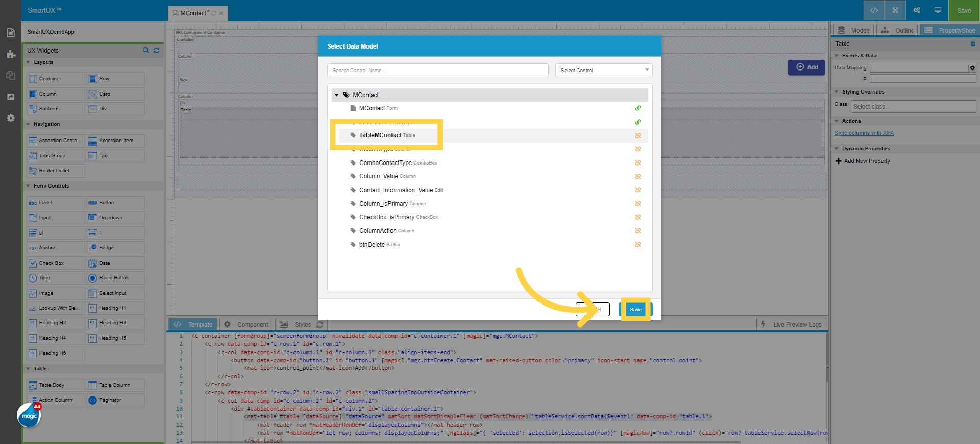Viewport: 980px width, 444px height.
Task: Click unlink icon on ColumnAction row
Action: point(638,231)
